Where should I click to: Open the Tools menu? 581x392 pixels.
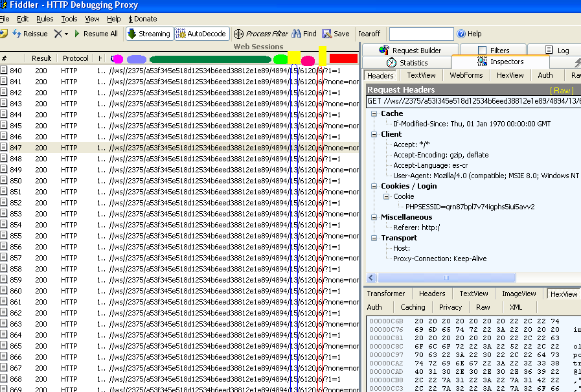click(69, 19)
